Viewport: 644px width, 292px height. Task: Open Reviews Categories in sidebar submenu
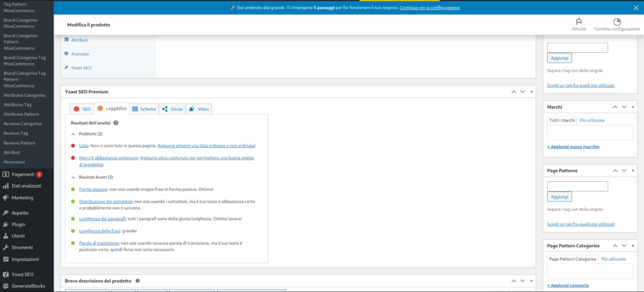point(23,124)
